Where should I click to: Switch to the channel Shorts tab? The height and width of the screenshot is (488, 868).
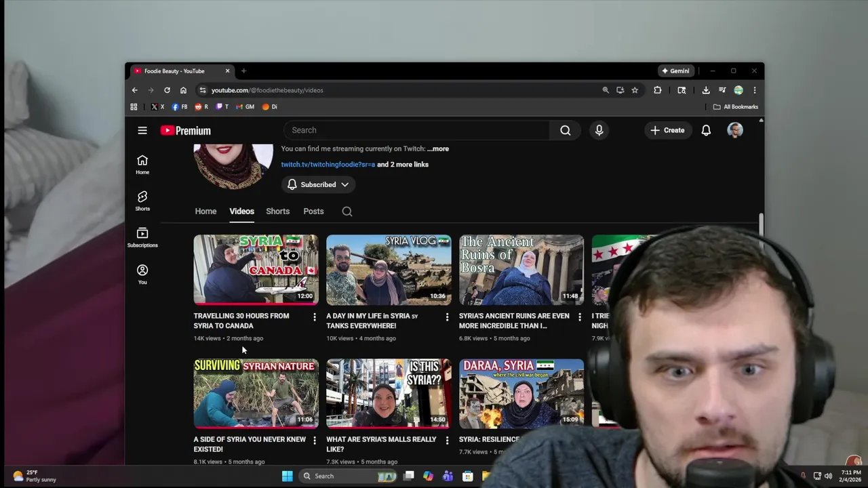277,211
